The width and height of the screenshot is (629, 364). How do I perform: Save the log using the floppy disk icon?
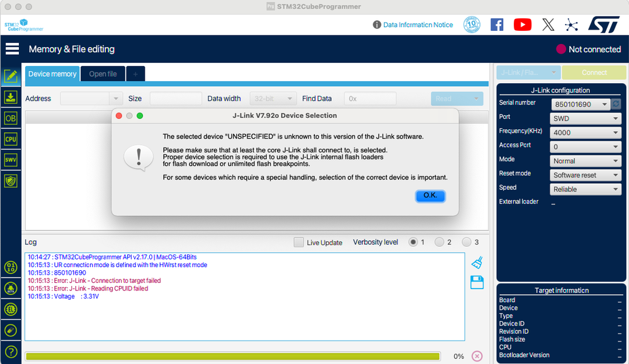click(477, 282)
